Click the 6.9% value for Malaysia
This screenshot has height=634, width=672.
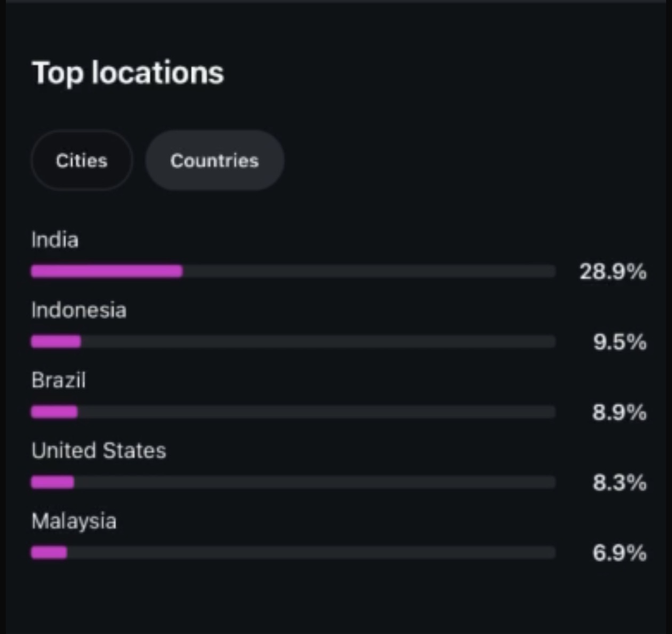tap(620, 553)
